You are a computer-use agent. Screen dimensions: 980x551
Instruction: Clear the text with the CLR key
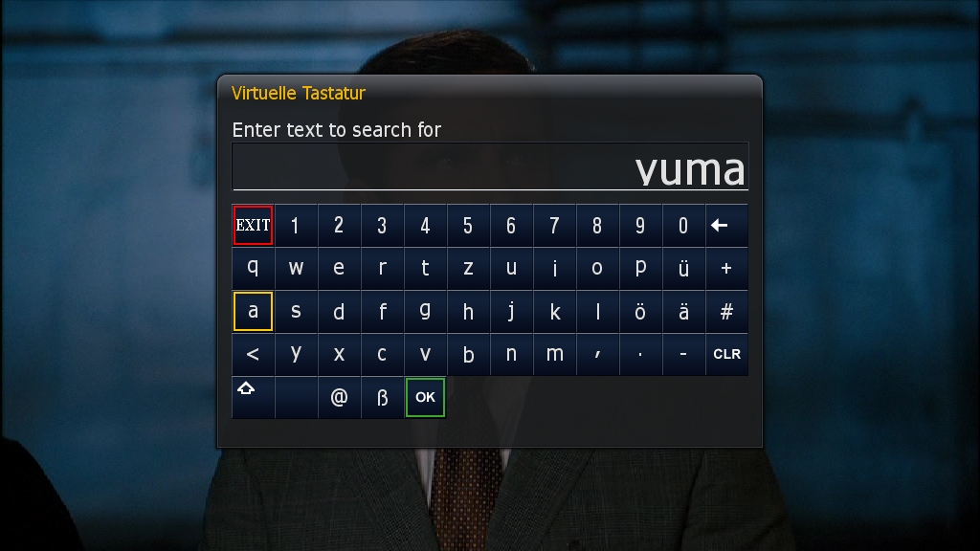[726, 354]
